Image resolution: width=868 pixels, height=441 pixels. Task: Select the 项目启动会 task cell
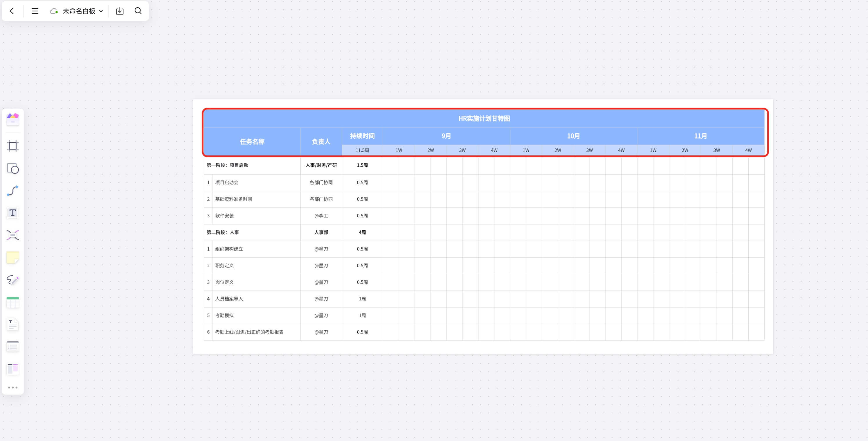click(256, 182)
